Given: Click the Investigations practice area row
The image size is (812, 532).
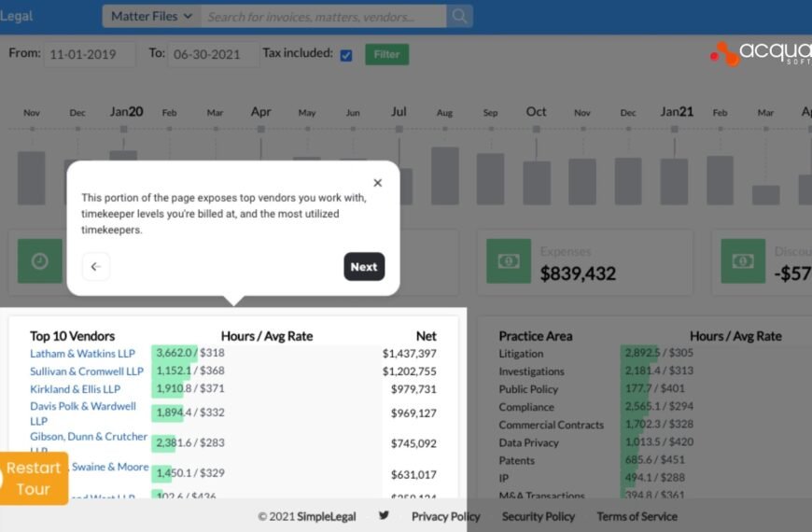Looking at the screenshot, I should coord(531,371).
